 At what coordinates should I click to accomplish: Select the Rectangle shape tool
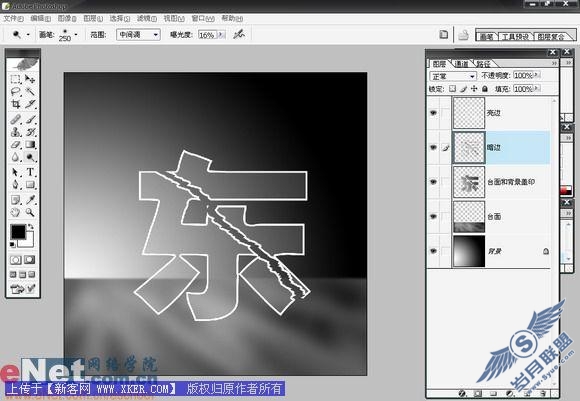coord(30,185)
